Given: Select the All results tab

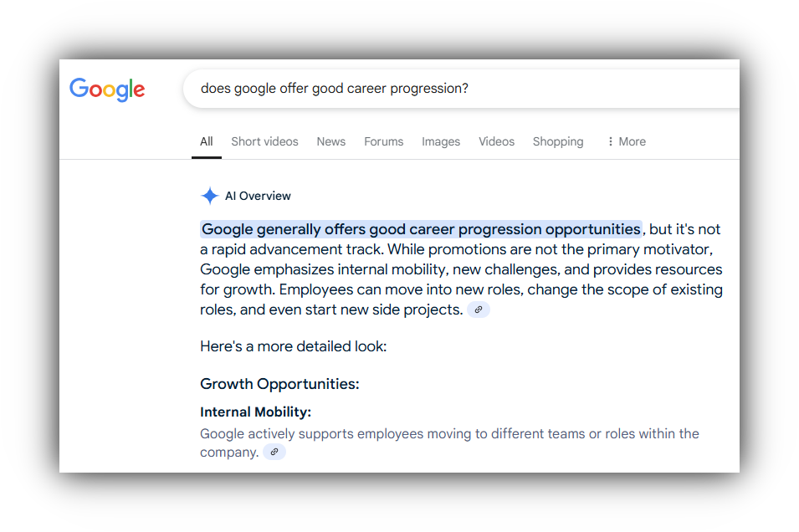Looking at the screenshot, I should (206, 141).
